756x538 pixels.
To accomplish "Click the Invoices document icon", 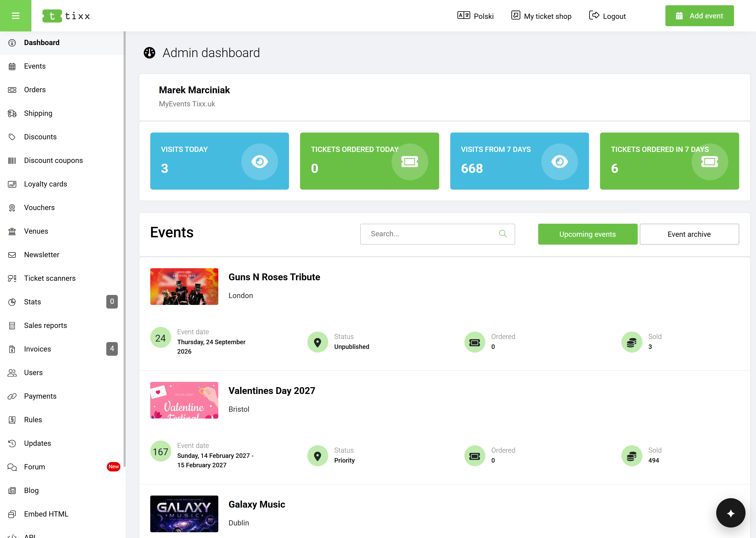I will (x=12, y=349).
